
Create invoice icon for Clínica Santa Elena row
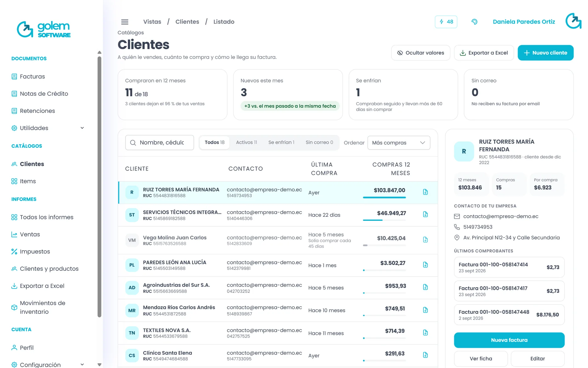click(425, 355)
